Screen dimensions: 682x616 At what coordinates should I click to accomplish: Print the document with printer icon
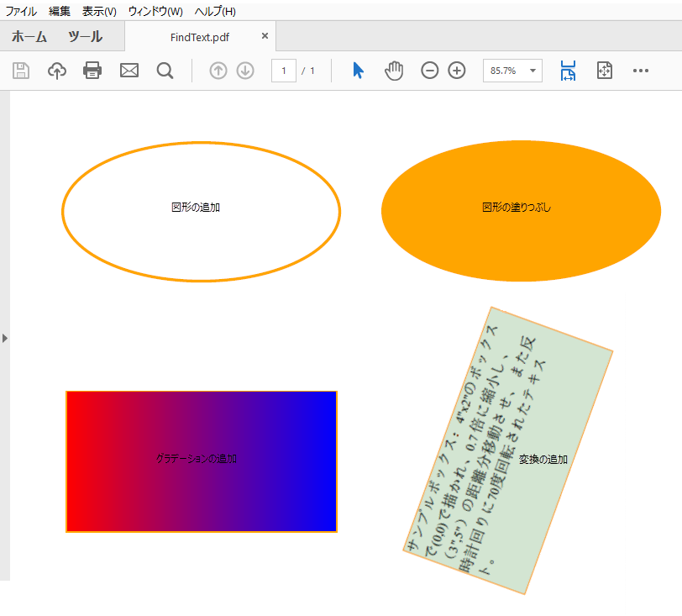(92, 71)
